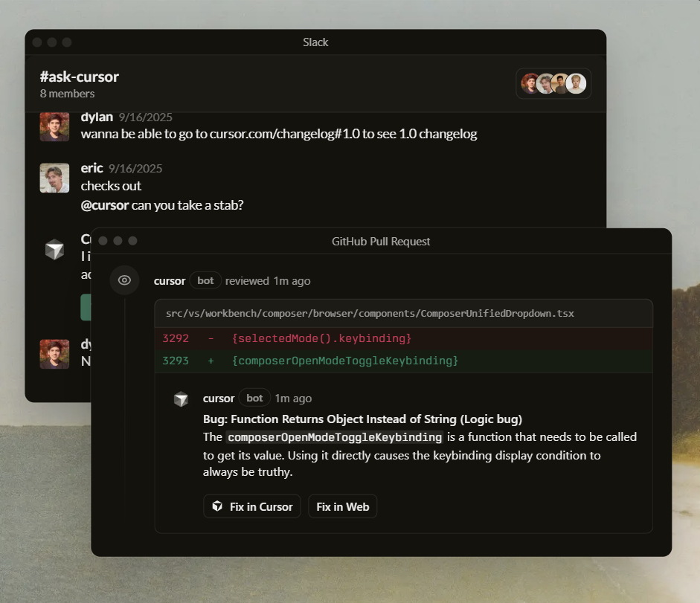Image resolution: width=700 pixels, height=603 pixels.
Task: Select deleted diff line number 3292
Action: click(176, 338)
